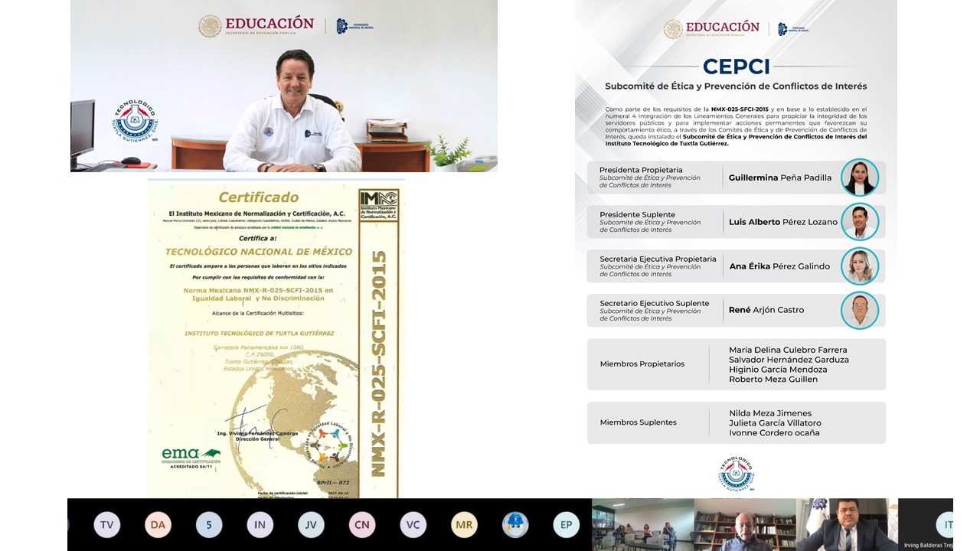Click the Certificado title on the certificate
The height and width of the screenshot is (551, 980).
(x=259, y=198)
